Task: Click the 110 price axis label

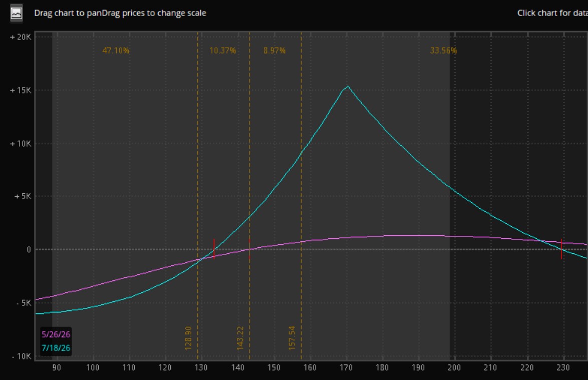Action: click(129, 367)
